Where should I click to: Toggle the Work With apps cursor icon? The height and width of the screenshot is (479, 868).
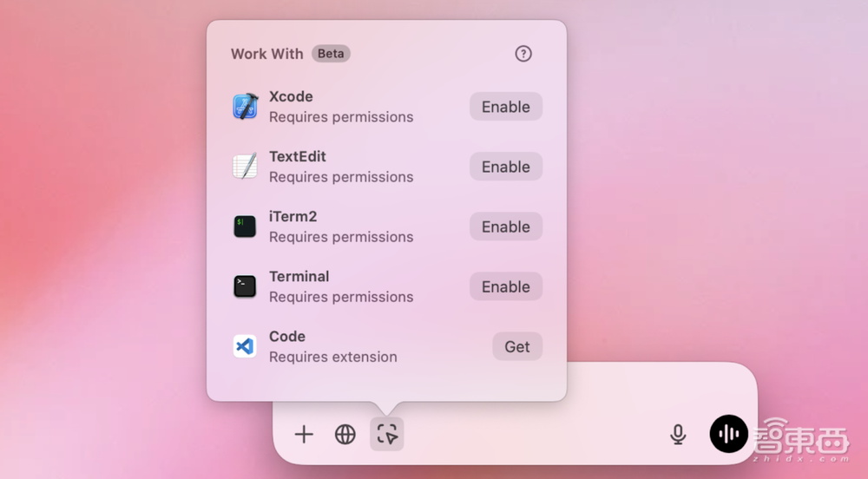pyautogui.click(x=387, y=435)
